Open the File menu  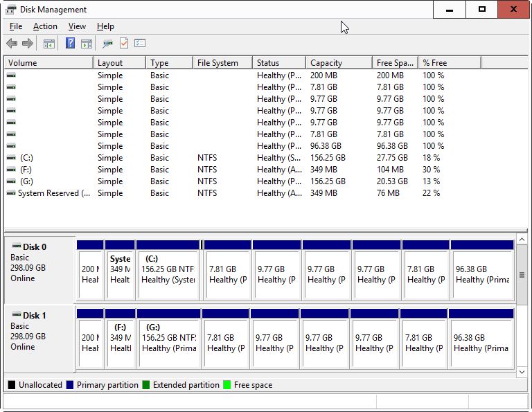point(16,26)
